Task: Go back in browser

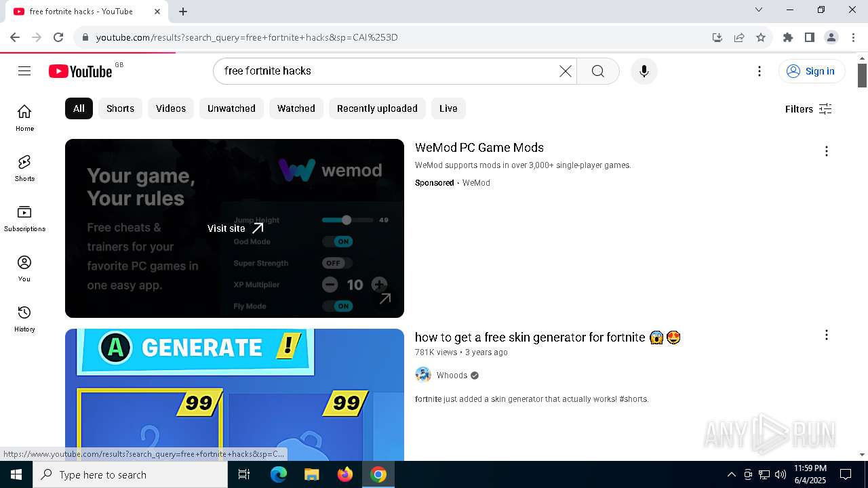Action: click(x=15, y=37)
